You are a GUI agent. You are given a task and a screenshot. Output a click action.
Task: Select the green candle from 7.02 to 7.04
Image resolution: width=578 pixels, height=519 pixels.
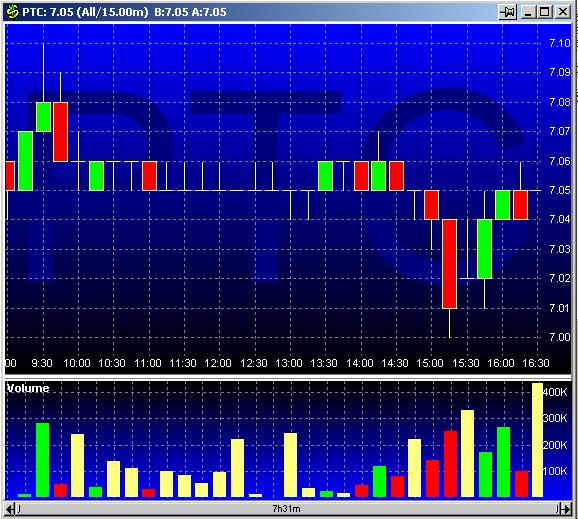(x=484, y=249)
